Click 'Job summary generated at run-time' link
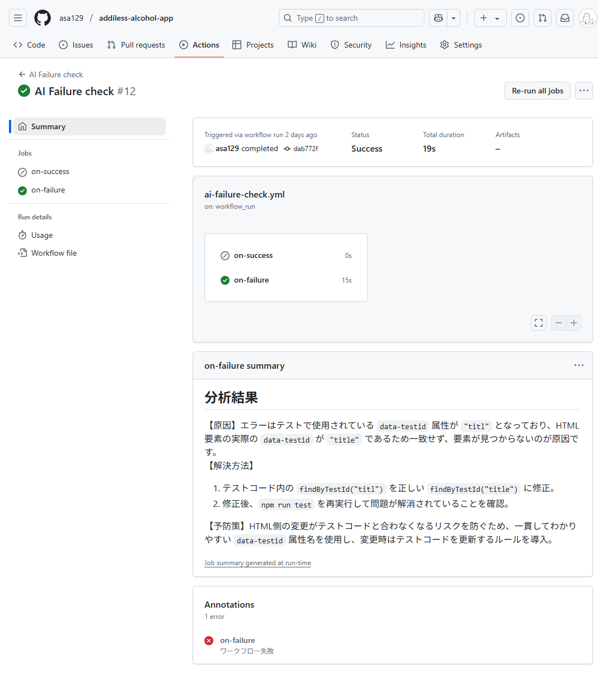The image size is (598, 700). click(258, 563)
